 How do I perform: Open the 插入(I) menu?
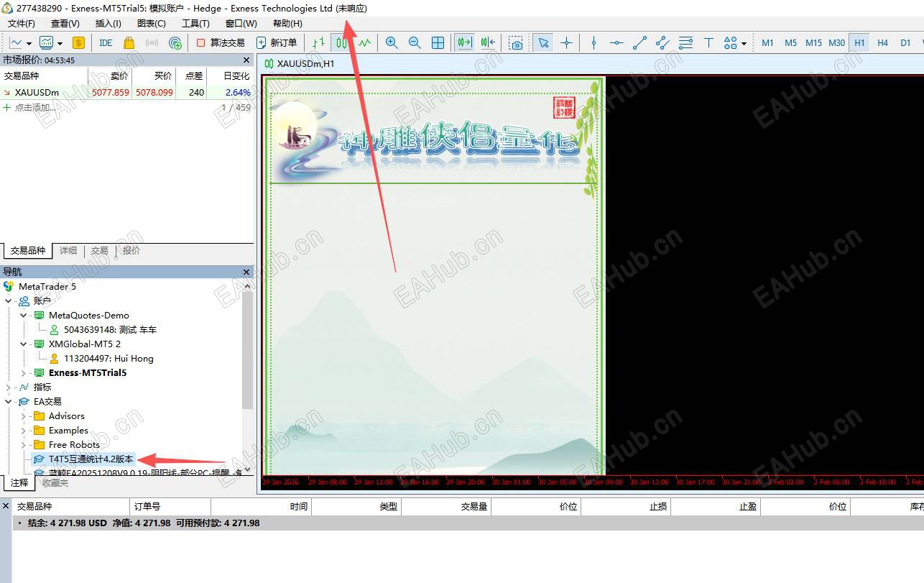pyautogui.click(x=108, y=23)
